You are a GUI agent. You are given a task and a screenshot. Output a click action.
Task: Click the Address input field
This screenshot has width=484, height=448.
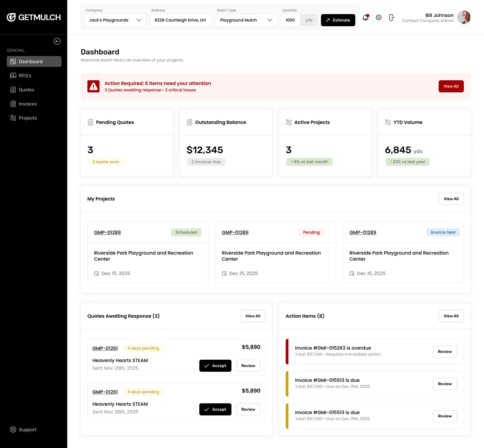tap(181, 20)
